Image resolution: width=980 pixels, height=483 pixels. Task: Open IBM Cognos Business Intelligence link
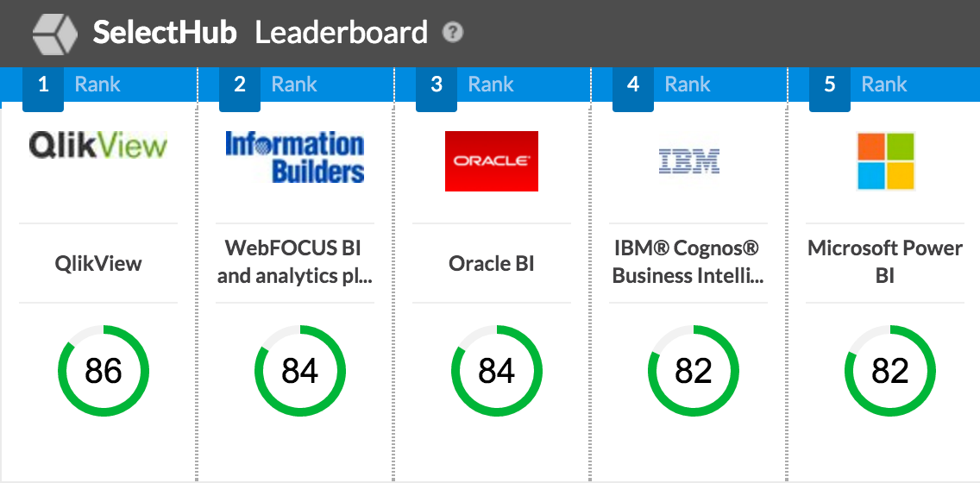[x=688, y=262]
